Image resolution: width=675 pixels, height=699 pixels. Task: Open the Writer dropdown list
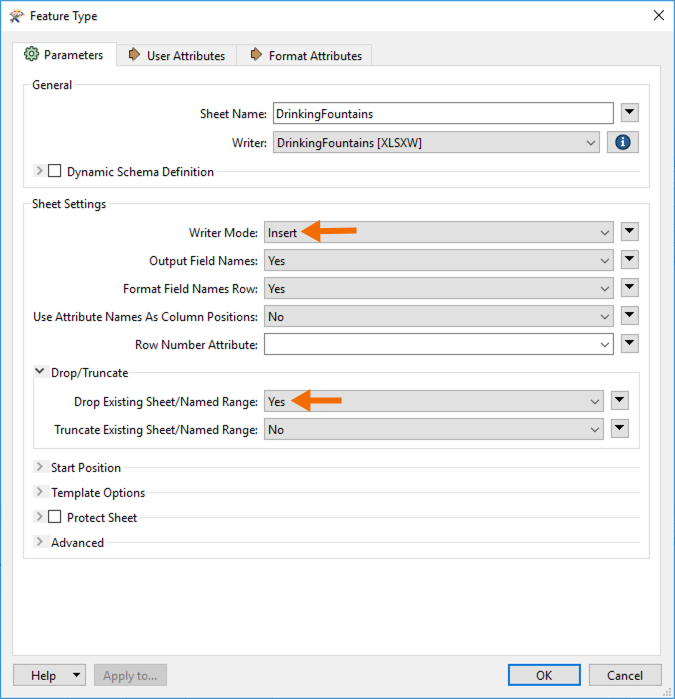436,142
